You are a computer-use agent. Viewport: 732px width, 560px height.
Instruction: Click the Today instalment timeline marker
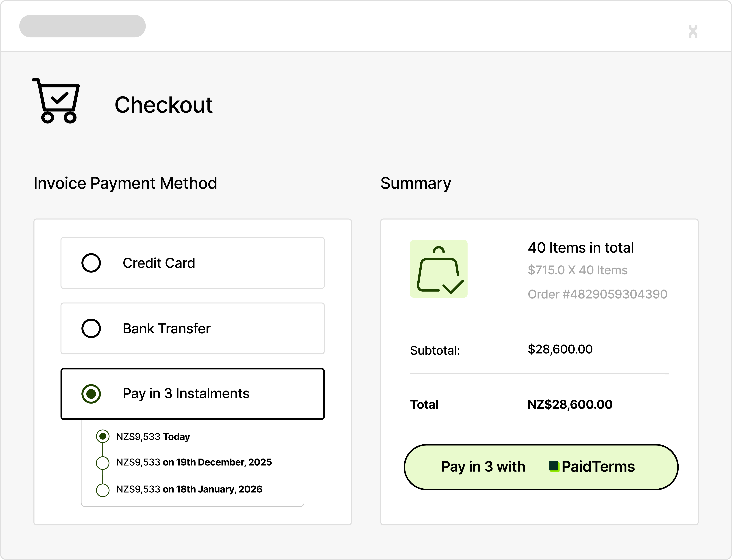click(x=103, y=436)
